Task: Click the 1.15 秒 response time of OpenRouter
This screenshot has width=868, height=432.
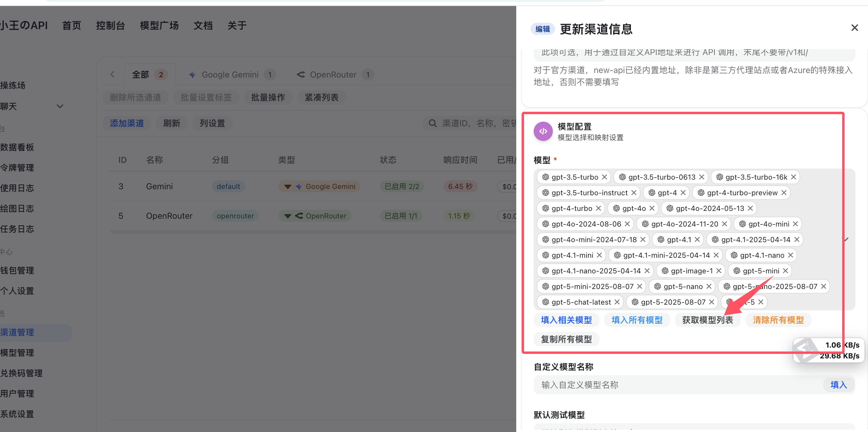Action: point(459,216)
